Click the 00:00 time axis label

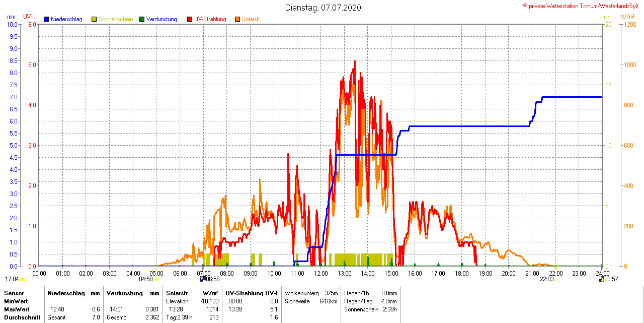(39, 274)
